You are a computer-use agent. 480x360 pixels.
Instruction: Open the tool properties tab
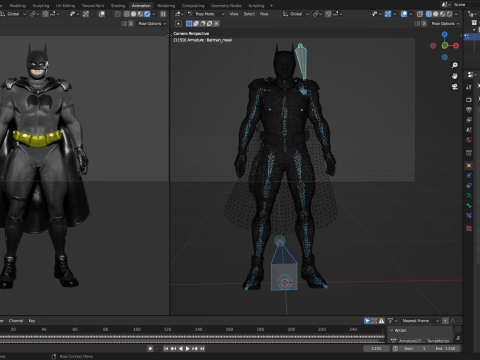click(469, 87)
